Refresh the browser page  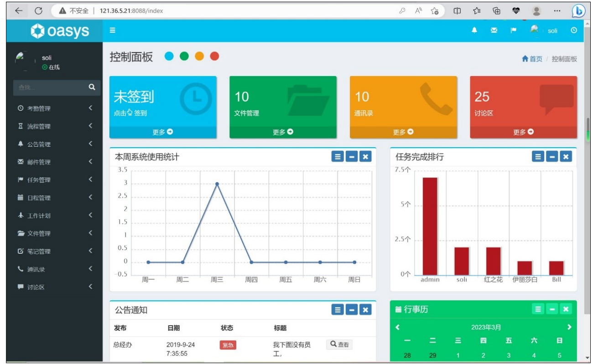click(x=39, y=11)
